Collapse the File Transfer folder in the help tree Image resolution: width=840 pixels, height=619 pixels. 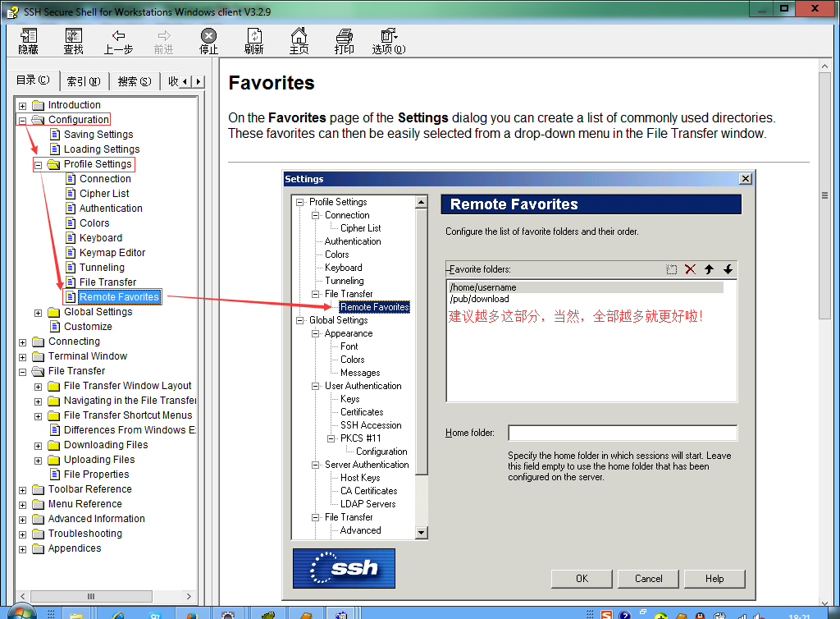22,372
